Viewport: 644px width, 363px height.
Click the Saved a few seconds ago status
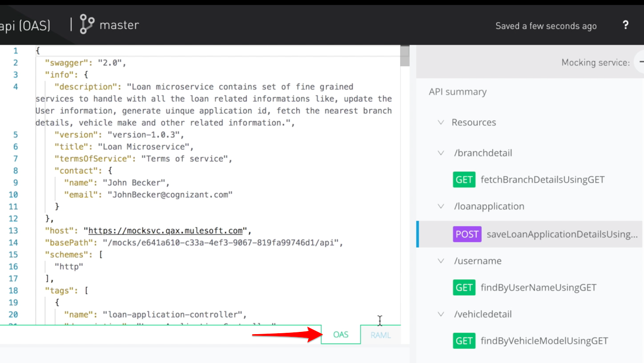tap(546, 26)
